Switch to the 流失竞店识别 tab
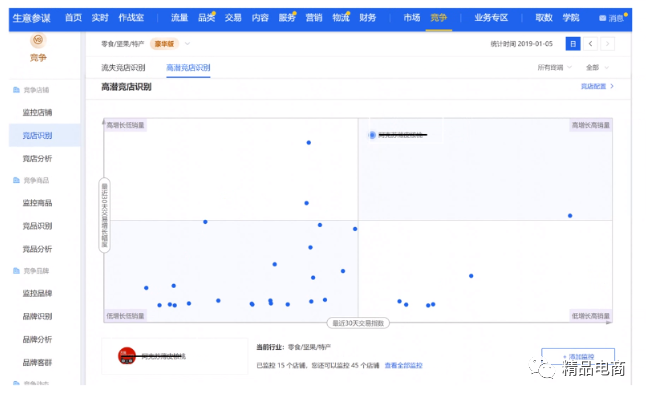 [x=123, y=68]
